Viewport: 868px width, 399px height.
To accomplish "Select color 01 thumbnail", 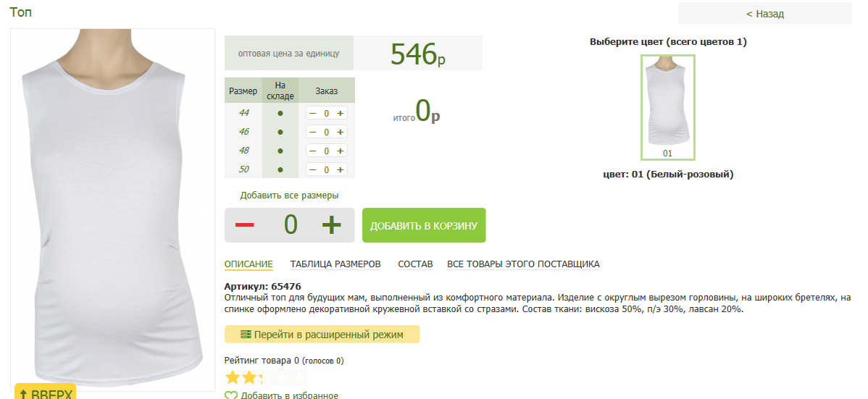I will (x=667, y=106).
